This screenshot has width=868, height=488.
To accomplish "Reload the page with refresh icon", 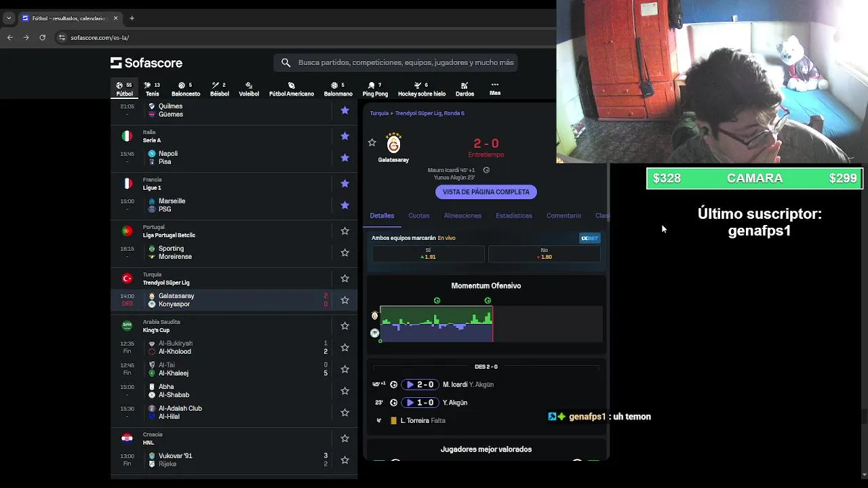I will coord(42,37).
